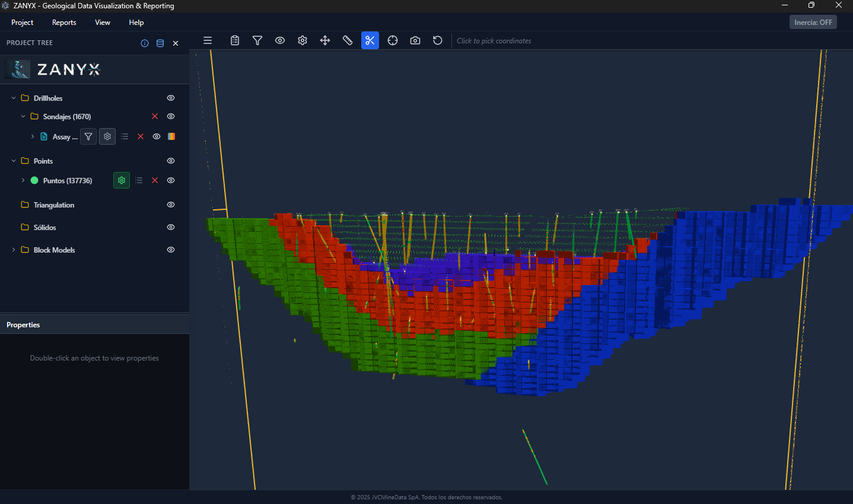
Task: Hide the Puntos (137736) points
Action: pyautogui.click(x=170, y=180)
